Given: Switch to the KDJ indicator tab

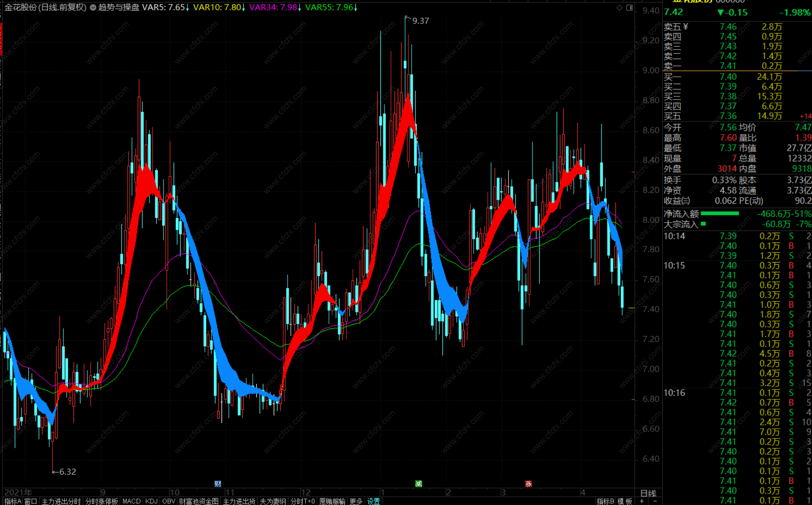Looking at the screenshot, I should (x=151, y=501).
